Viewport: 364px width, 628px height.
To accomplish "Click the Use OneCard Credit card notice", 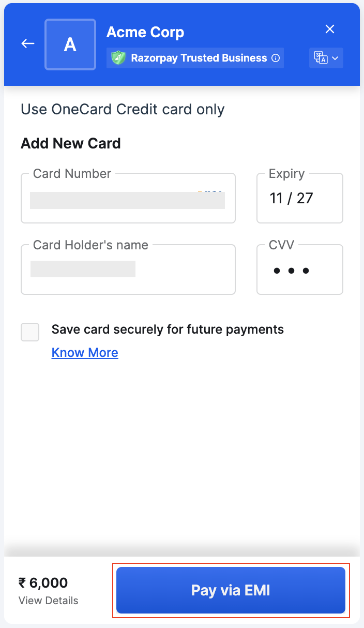I will (123, 109).
